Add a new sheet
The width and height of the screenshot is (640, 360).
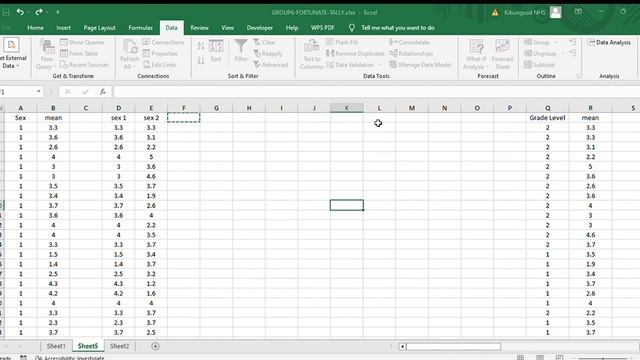pyautogui.click(x=155, y=346)
